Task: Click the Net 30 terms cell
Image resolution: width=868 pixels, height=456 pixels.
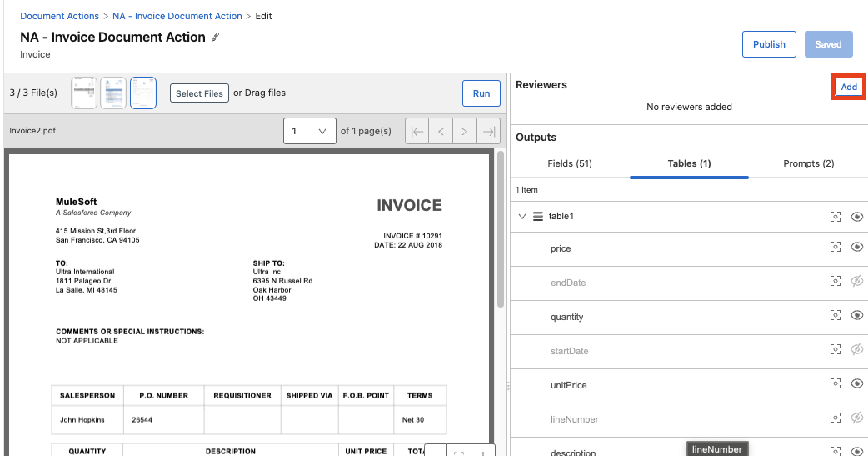Action: [413, 420]
